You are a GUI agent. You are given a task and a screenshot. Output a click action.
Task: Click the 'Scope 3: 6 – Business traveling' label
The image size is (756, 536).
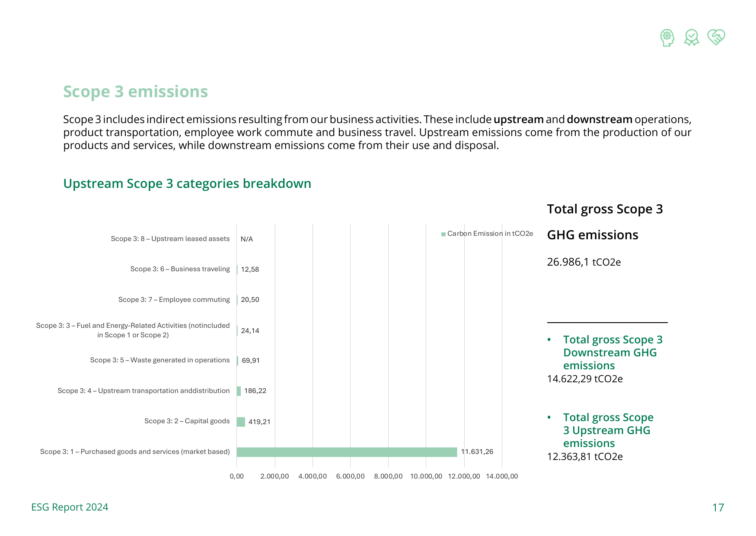(180, 269)
